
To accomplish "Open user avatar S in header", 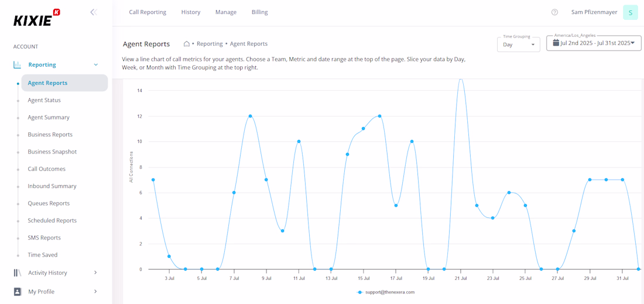I will point(631,12).
